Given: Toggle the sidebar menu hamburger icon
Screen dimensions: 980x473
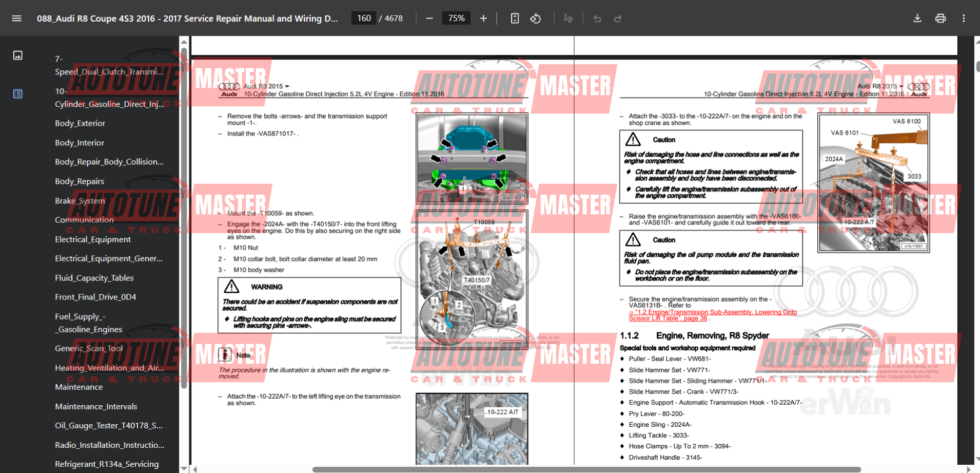Looking at the screenshot, I should tap(16, 18).
